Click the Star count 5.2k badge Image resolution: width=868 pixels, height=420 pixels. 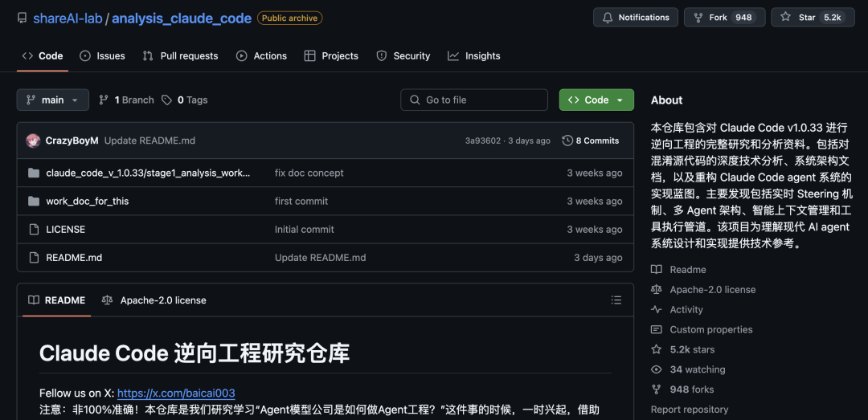(832, 17)
